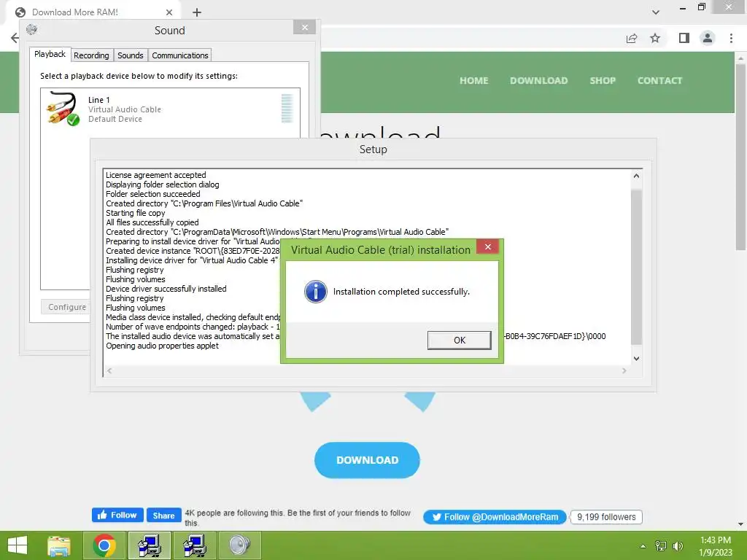The width and height of the screenshot is (747, 560).
Task: Click the Setup log vertical scrollbar thumb
Action: [636, 267]
